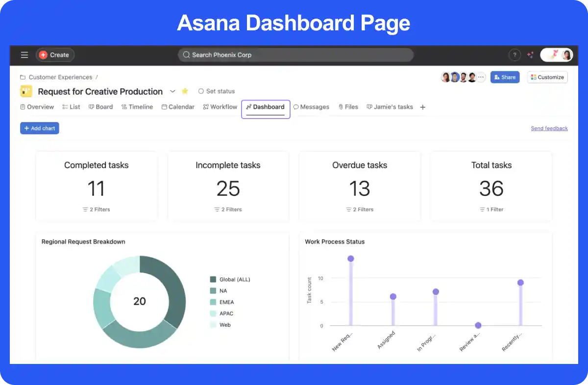Click Set status
588x385 pixels.
(x=216, y=91)
